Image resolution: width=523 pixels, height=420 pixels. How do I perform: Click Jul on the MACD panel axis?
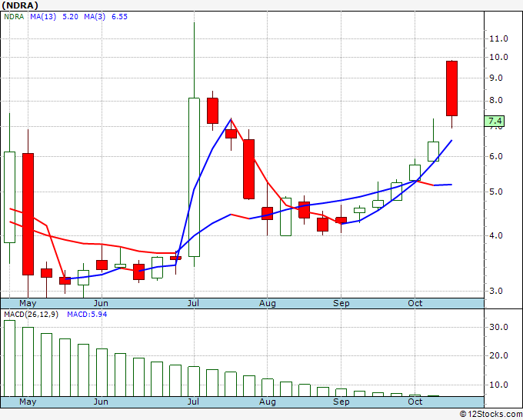point(193,402)
